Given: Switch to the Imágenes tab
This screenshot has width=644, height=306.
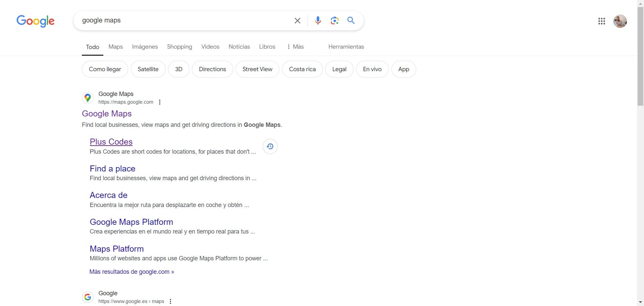Looking at the screenshot, I should tap(145, 47).
